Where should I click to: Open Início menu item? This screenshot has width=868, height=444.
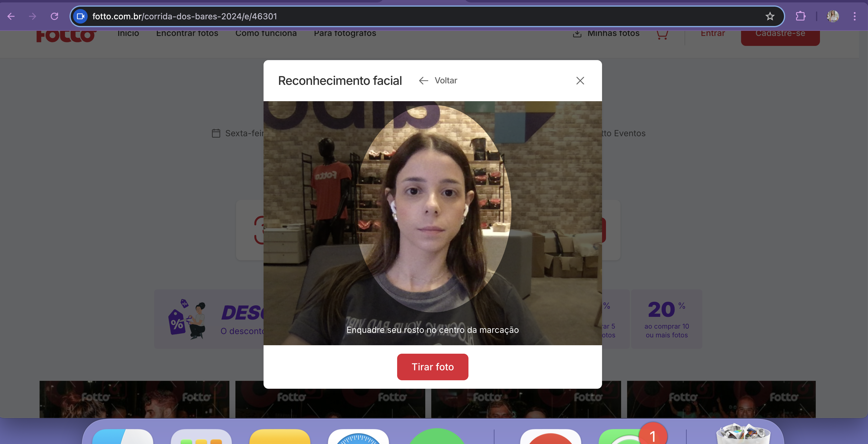(x=128, y=33)
